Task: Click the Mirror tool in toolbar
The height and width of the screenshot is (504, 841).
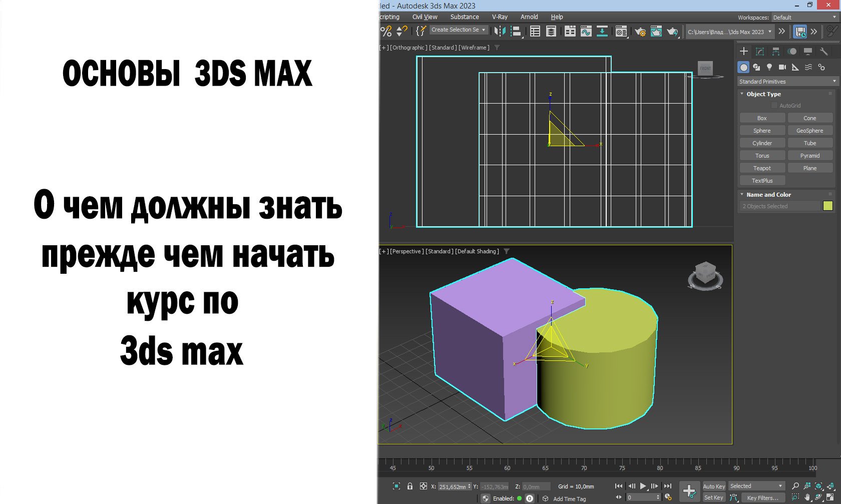Action: click(500, 32)
